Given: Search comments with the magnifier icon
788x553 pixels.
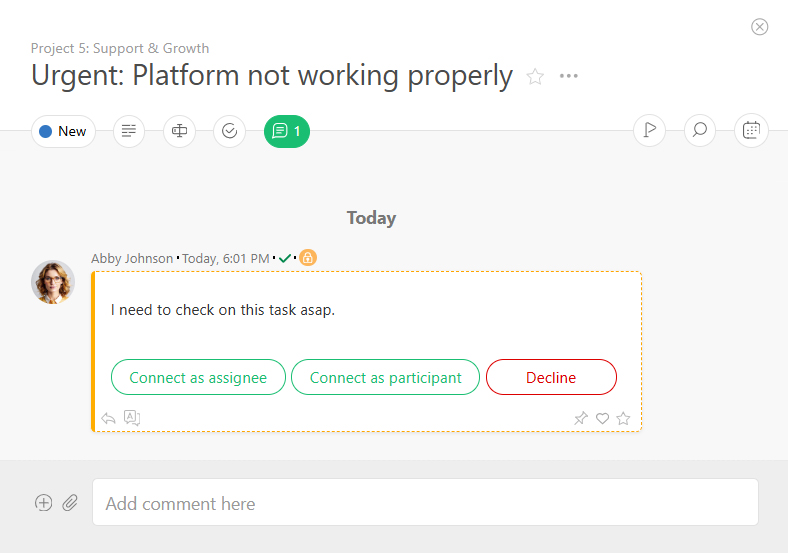Looking at the screenshot, I should (700, 130).
